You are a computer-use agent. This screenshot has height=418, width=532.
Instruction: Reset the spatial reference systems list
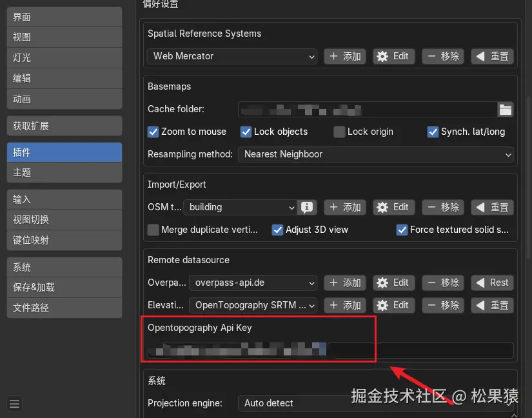pyautogui.click(x=492, y=56)
